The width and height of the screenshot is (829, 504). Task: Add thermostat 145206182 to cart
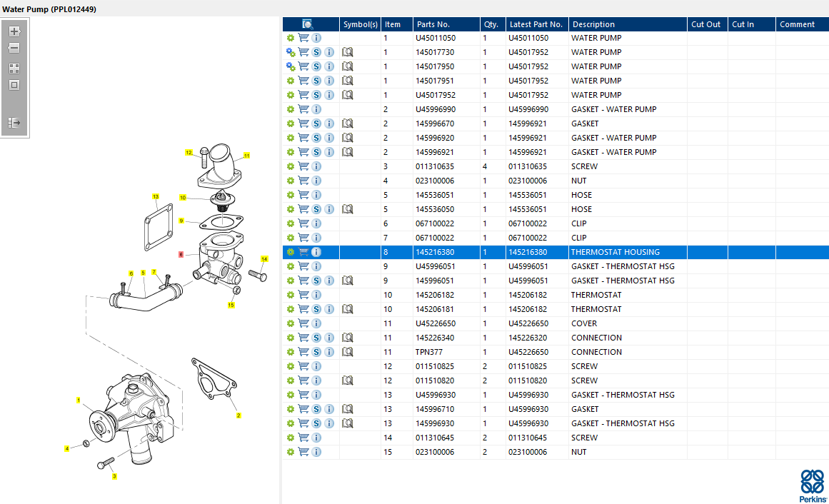click(x=303, y=295)
